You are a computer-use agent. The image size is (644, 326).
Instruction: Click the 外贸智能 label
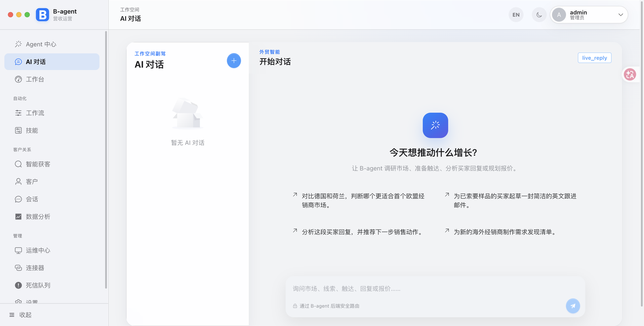270,52
